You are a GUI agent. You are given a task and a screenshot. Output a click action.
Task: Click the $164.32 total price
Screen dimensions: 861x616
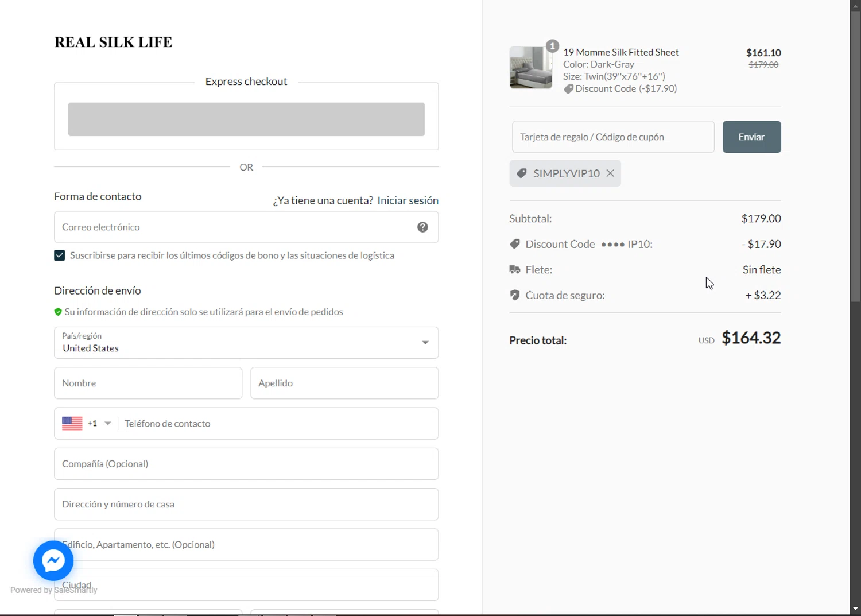tap(751, 338)
